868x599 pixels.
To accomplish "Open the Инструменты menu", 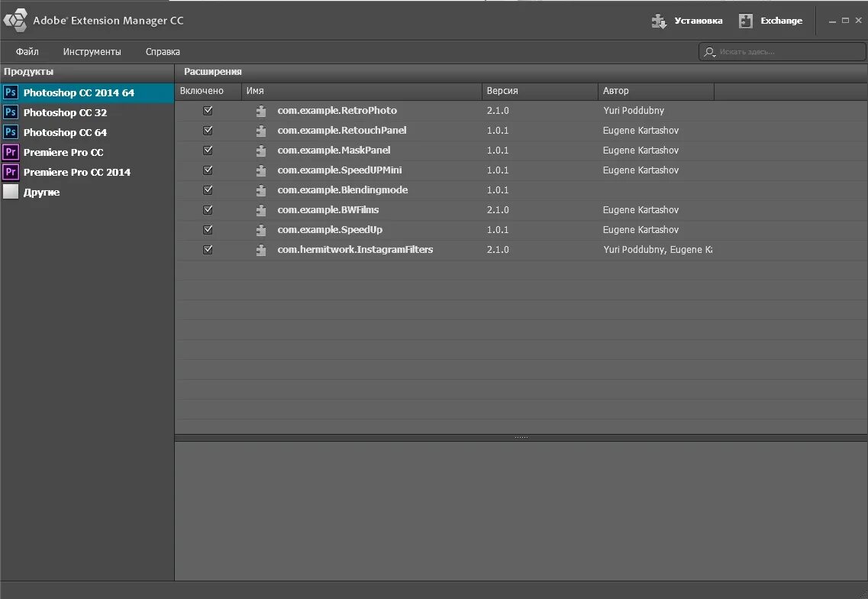I will pyautogui.click(x=92, y=51).
